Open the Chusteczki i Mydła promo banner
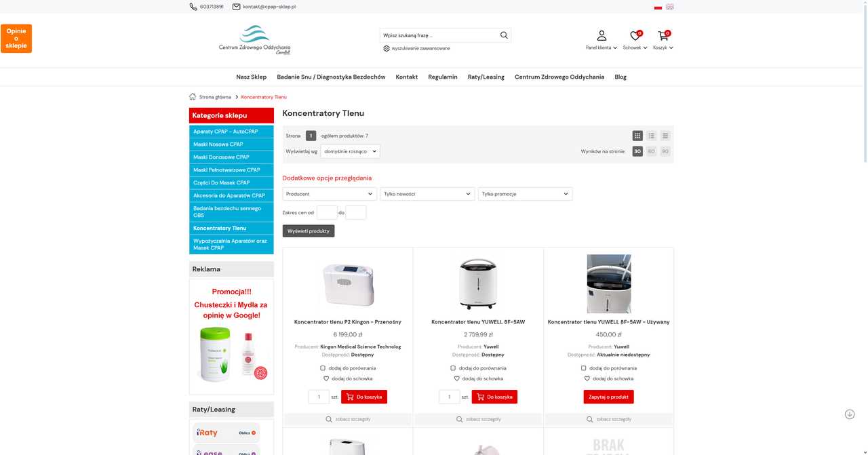The width and height of the screenshot is (868, 455). (231, 337)
